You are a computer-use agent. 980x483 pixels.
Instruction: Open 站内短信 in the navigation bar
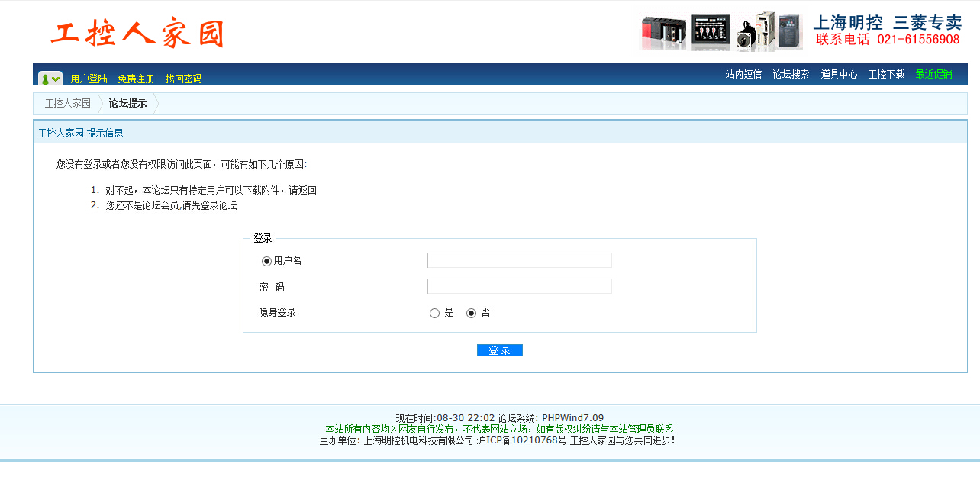click(x=743, y=75)
